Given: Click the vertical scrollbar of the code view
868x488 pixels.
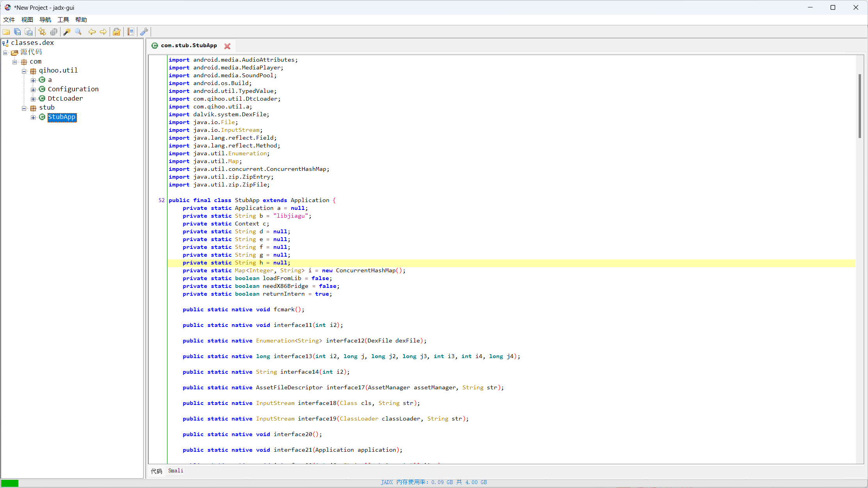Looking at the screenshot, I should [x=859, y=106].
